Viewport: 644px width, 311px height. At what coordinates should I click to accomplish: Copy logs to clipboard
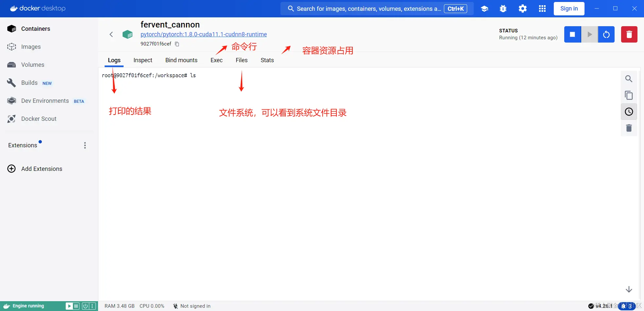point(629,95)
